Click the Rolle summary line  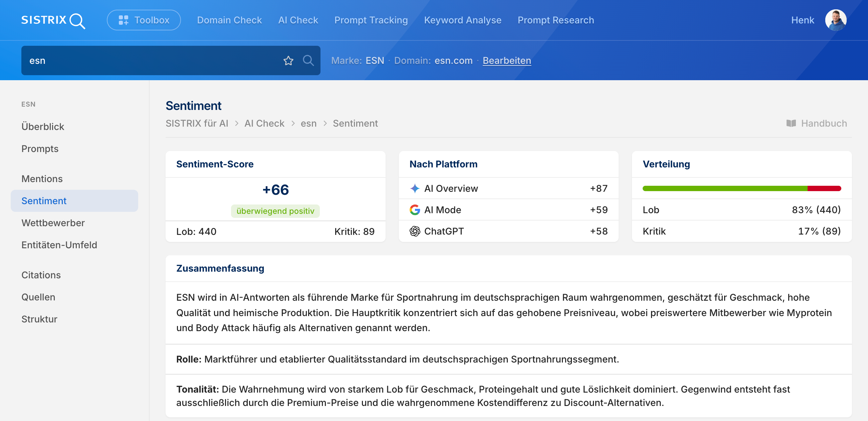(x=398, y=360)
